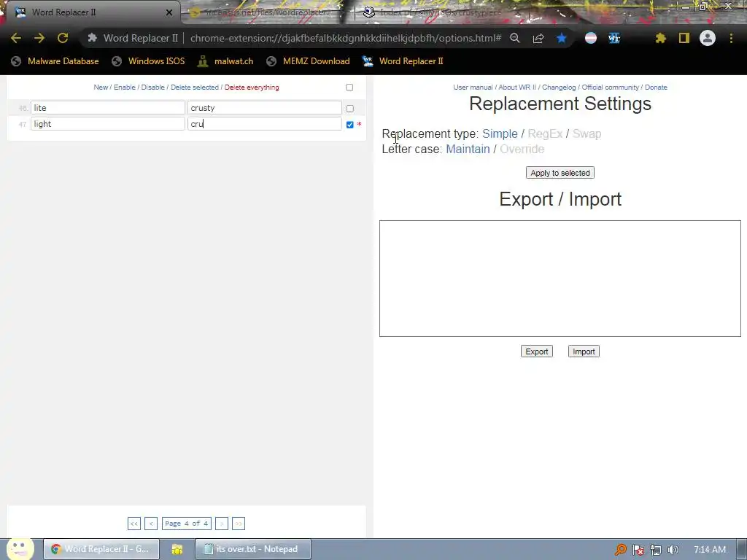747x560 pixels.
Task: Open Word Replacer II taskbar window
Action: (101, 549)
